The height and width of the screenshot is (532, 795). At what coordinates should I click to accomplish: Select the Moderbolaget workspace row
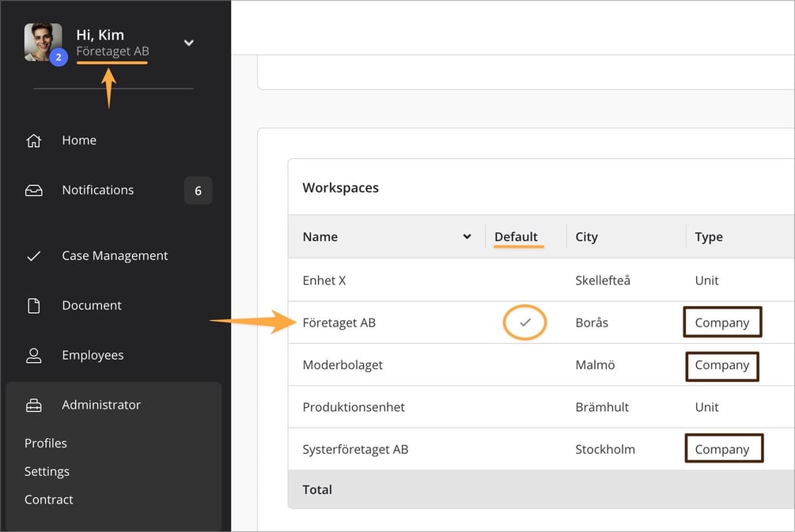pos(541,364)
